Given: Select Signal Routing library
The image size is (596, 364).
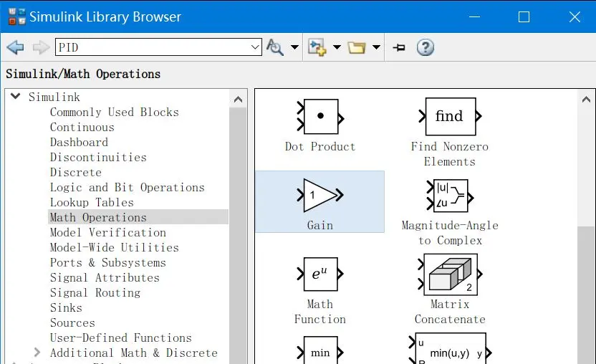Looking at the screenshot, I should [x=95, y=292].
